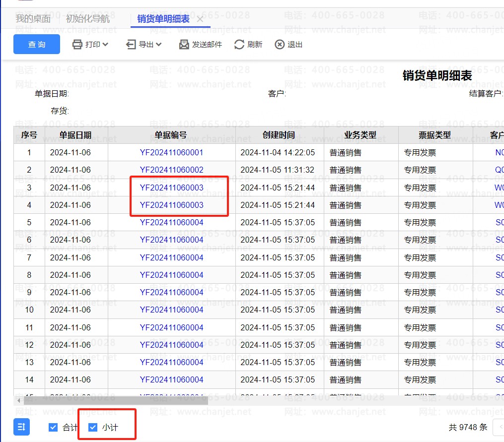Viewport: 504px width, 442px height.
Task: Click the 客户: filter label
Action: pyautogui.click(x=277, y=93)
